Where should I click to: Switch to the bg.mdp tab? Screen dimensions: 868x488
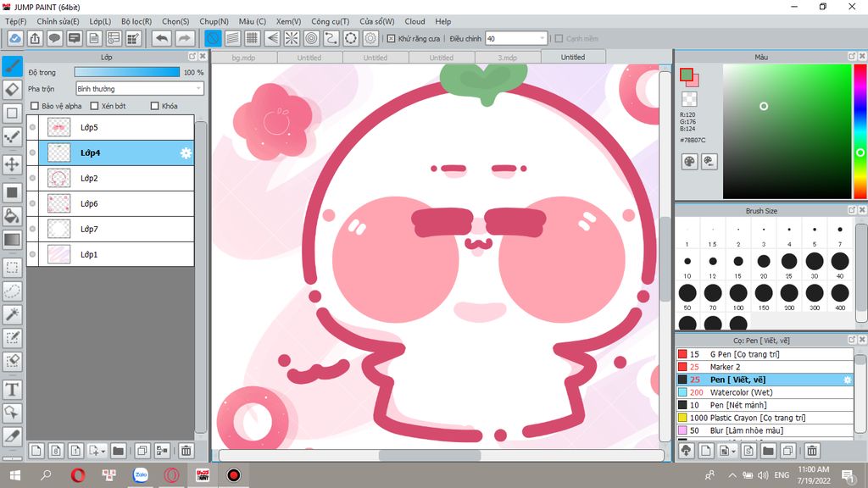243,58
